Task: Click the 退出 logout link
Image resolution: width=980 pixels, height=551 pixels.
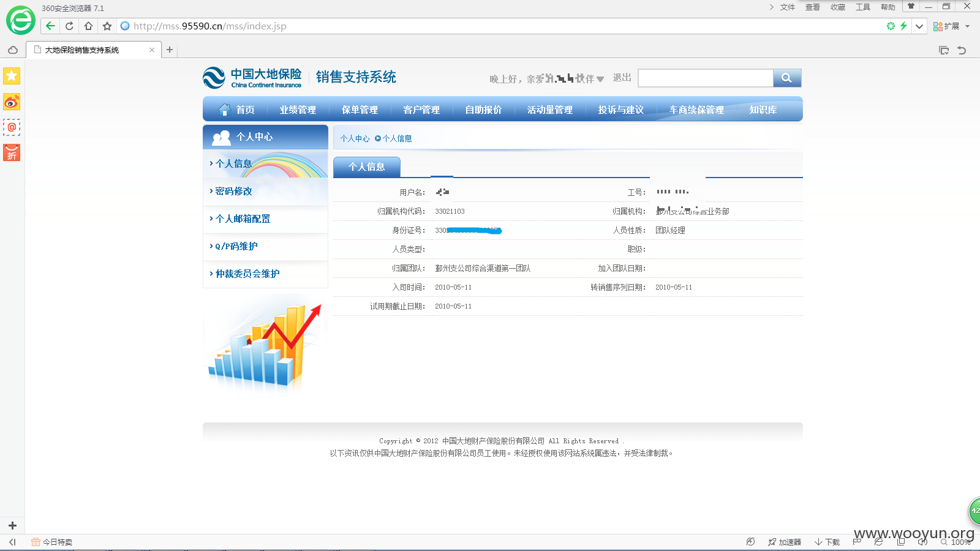Action: pos(622,78)
